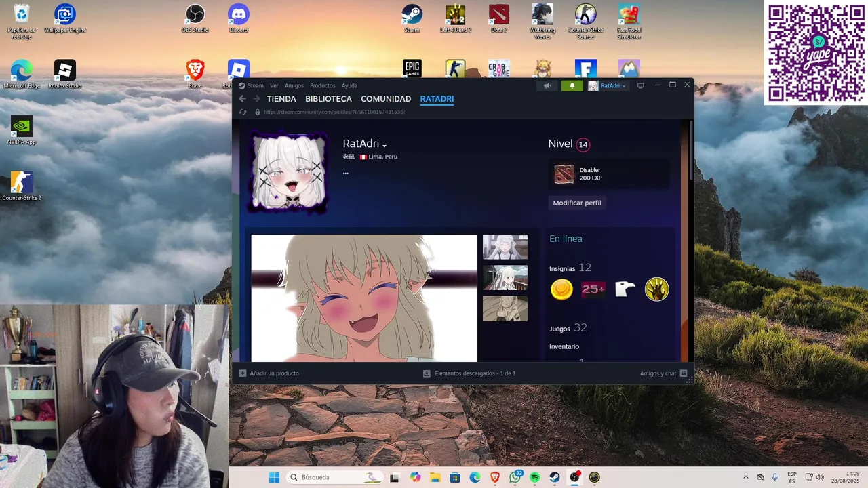Open Insignias badges link
The height and width of the screenshot is (488, 868).
562,269
